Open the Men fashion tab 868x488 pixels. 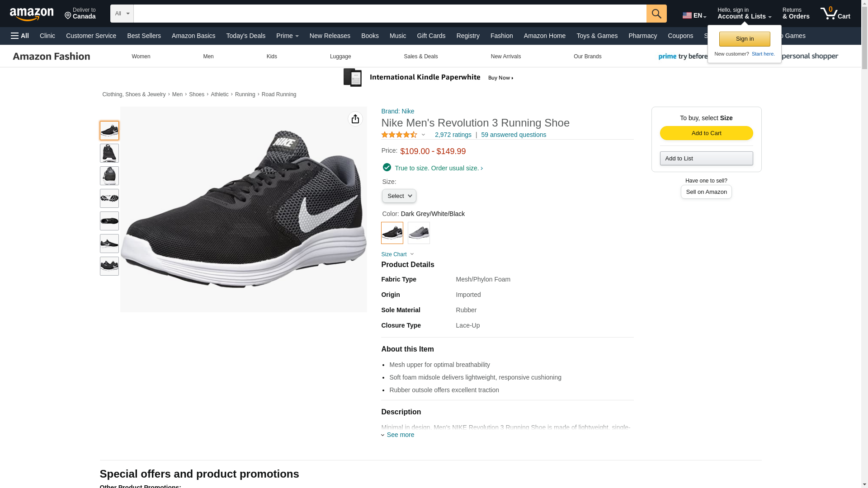click(208, 56)
